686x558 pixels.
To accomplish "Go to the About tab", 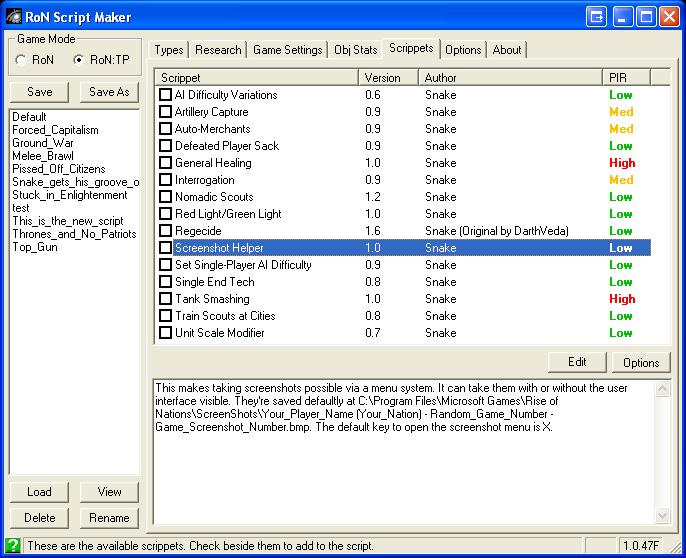I will [507, 49].
